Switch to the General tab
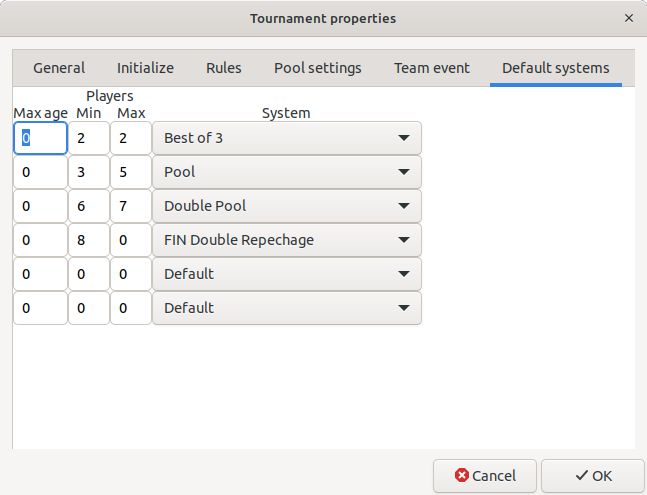 [x=59, y=68]
